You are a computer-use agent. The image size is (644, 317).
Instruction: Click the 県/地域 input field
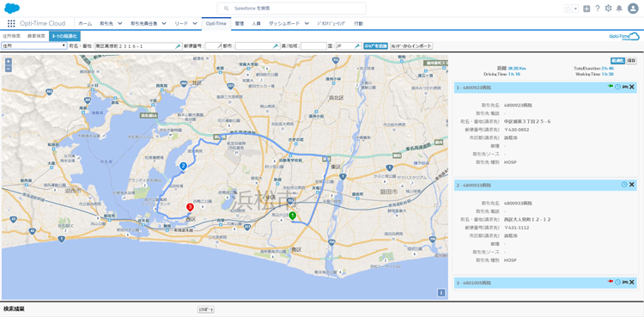pos(313,46)
